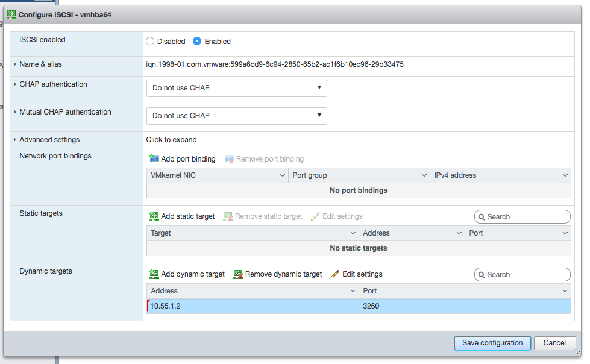Click the 'Click to expand' advanced settings text
590x364 pixels.
[x=171, y=140]
